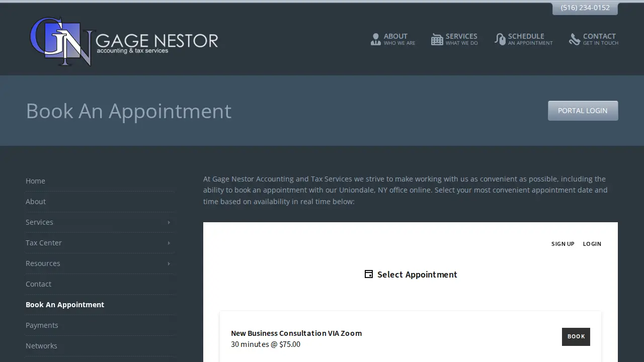Click the Sign Up link
The height and width of the screenshot is (362, 644).
(x=563, y=244)
